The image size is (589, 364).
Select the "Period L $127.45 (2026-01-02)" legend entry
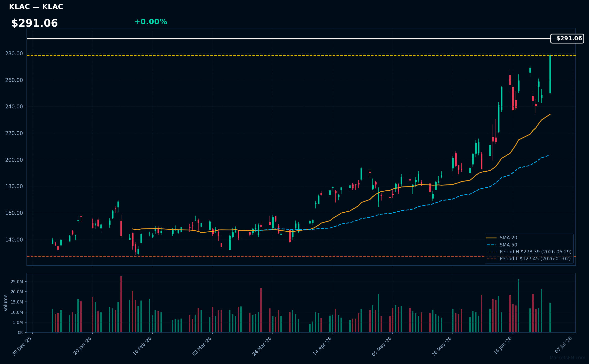528,259
